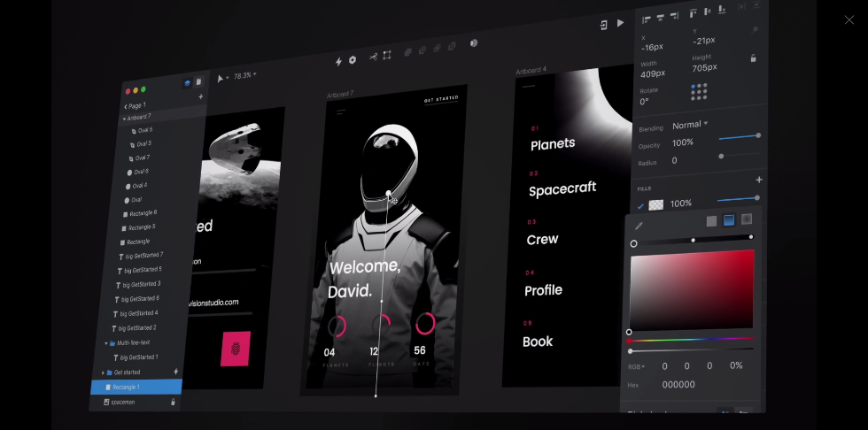The height and width of the screenshot is (430, 868).
Task: Pick the eyedropper tool in color picker
Action: [x=639, y=226]
